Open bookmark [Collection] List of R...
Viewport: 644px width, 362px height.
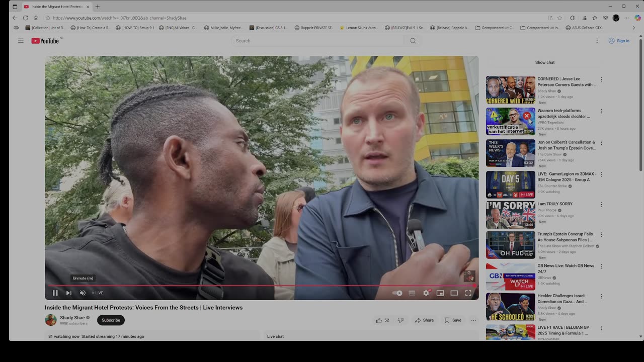pyautogui.click(x=44, y=28)
